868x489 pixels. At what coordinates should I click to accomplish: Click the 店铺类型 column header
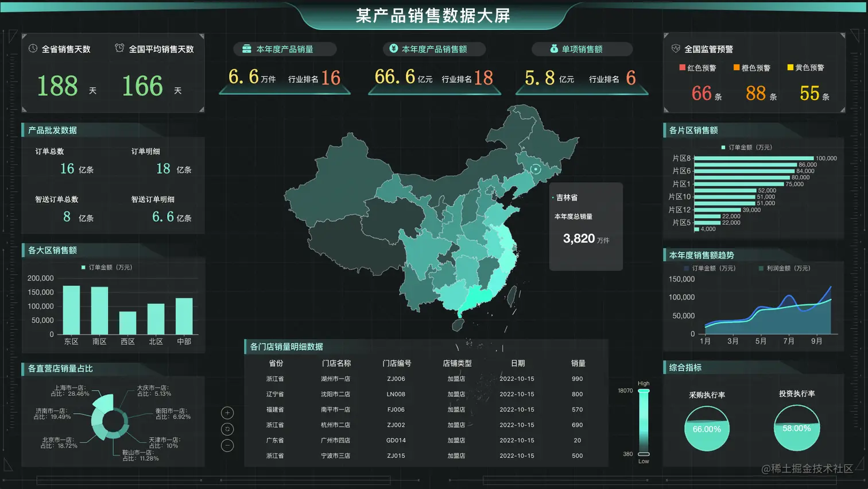click(457, 363)
